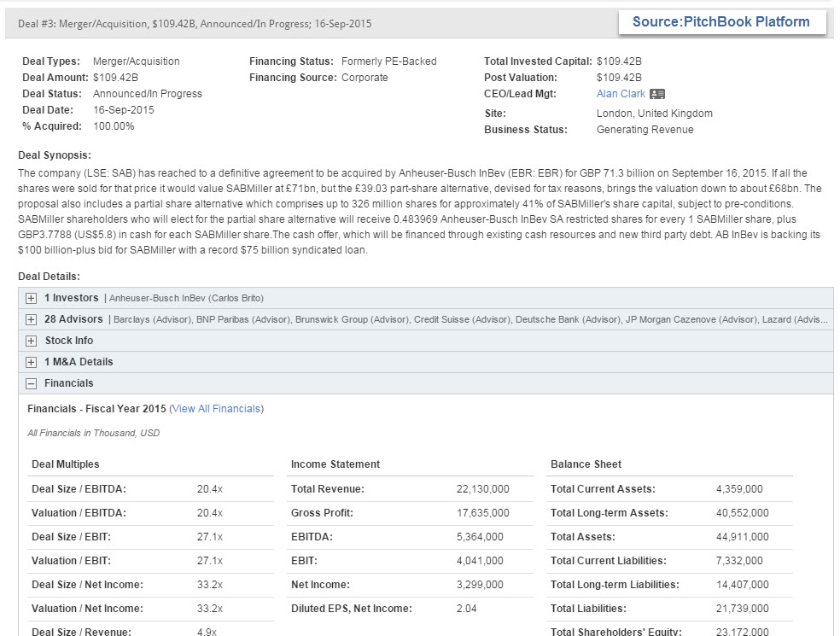The image size is (840, 636).
Task: Select Total Long-term Liabilities value 14,407,000
Action: [743, 585]
